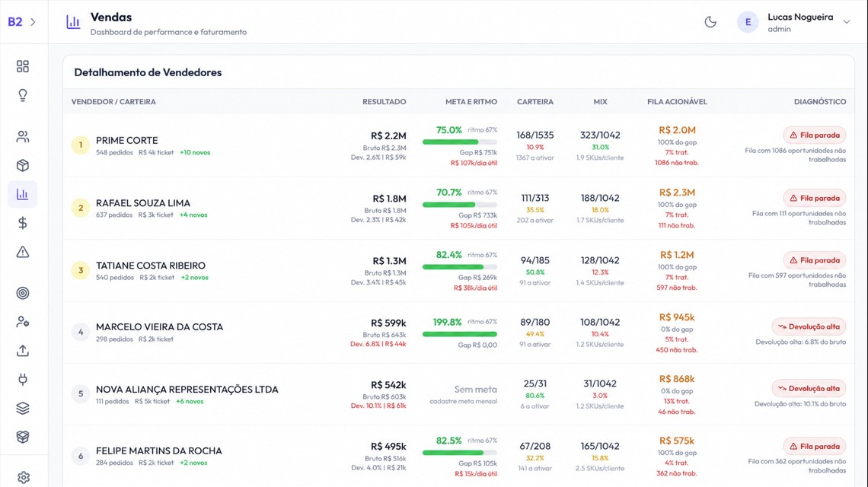Select the TATIANE COSTA RIBEIRO vendor name
This screenshot has height=487, width=868.
click(151, 266)
